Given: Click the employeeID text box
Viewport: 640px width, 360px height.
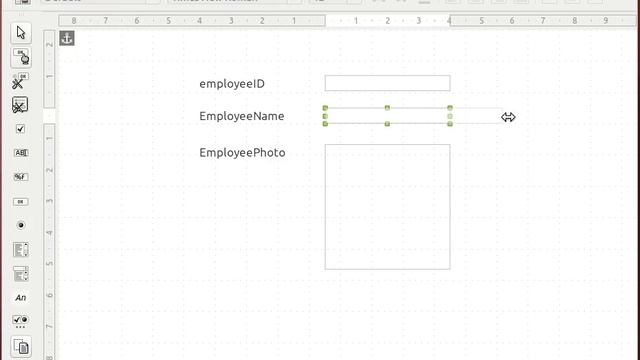Looking at the screenshot, I should (x=388, y=83).
